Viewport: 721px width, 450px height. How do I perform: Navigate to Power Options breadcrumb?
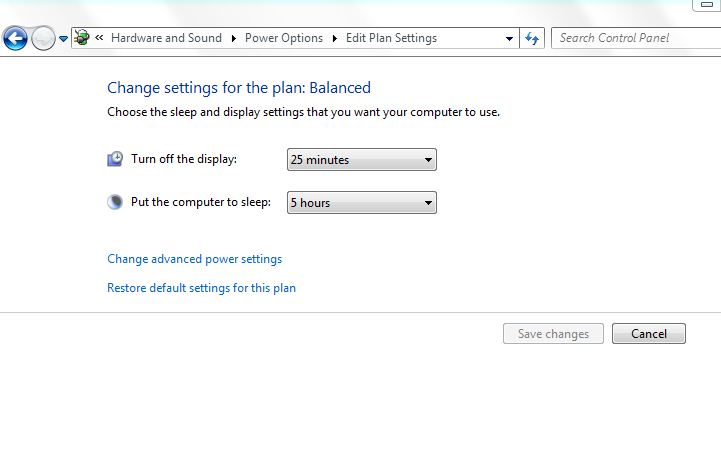(x=286, y=38)
